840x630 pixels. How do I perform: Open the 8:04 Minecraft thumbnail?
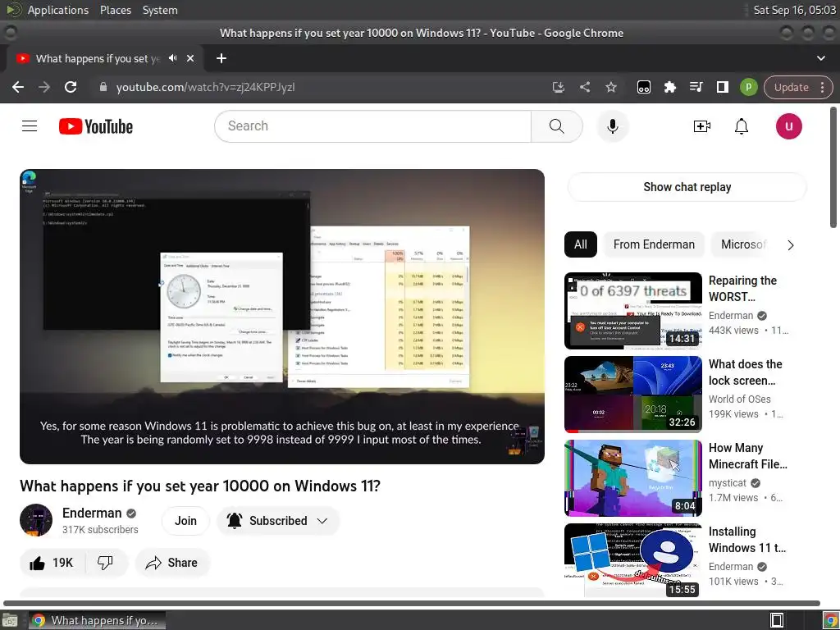(633, 478)
